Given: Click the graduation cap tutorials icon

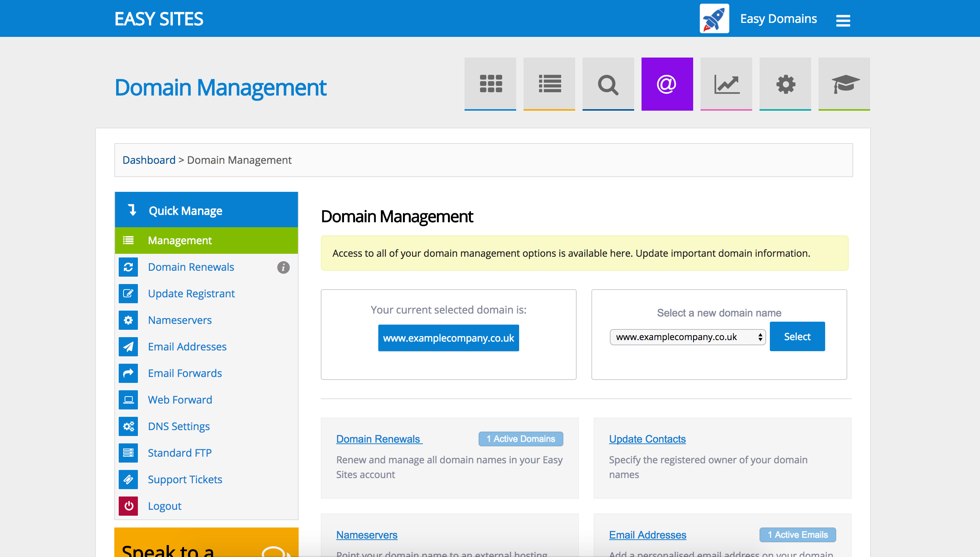Looking at the screenshot, I should coord(844,84).
